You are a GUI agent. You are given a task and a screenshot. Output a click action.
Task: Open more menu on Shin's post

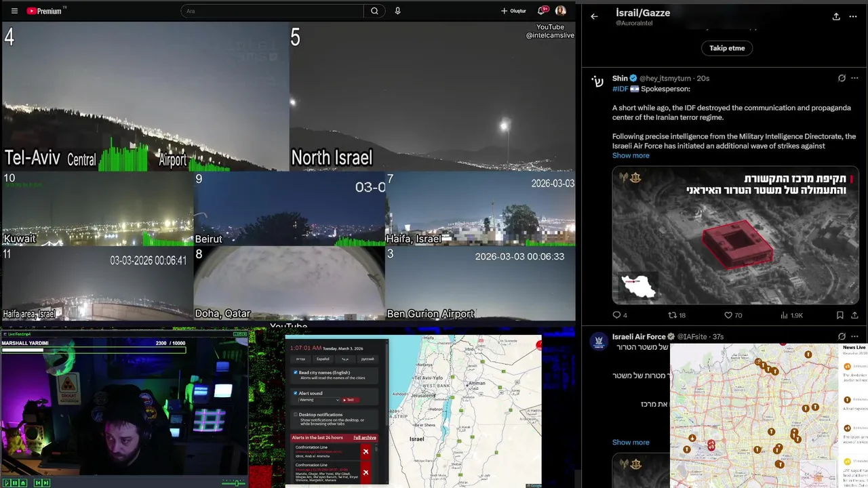853,79
